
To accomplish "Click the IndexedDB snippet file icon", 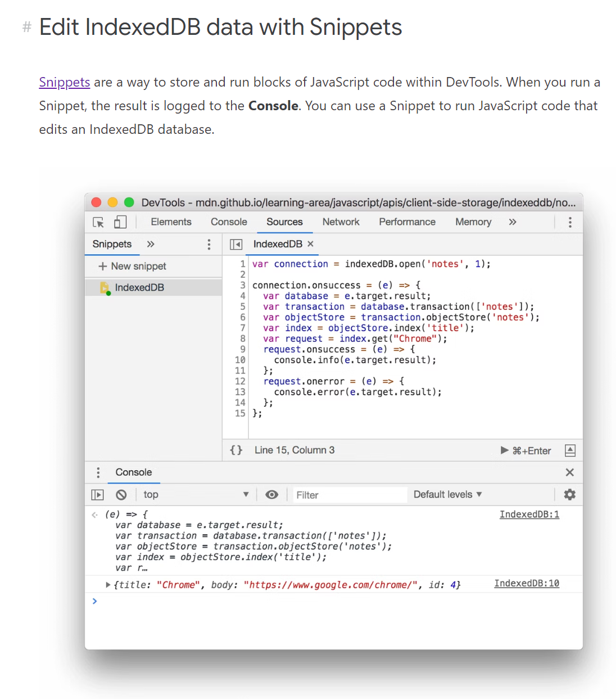I will coord(105,288).
